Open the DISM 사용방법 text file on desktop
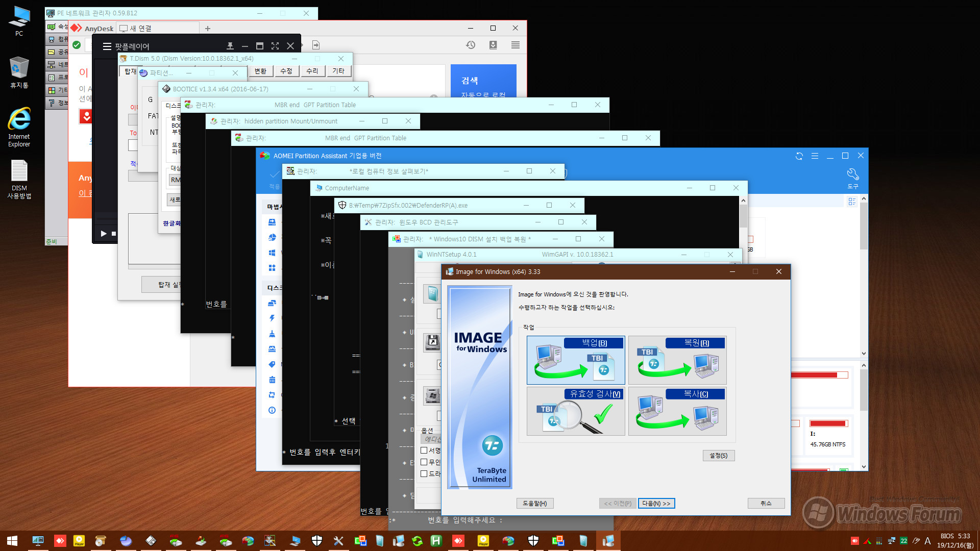Screen dimensions: 980x551 coord(19,180)
